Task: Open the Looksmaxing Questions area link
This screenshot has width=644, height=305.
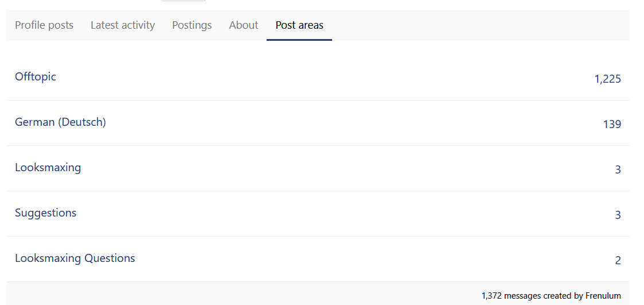Action: point(75,258)
